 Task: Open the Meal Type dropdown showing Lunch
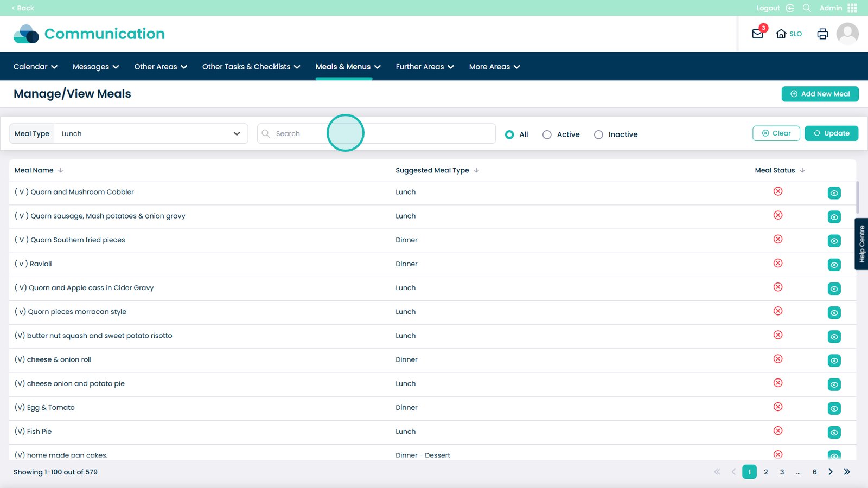(x=150, y=134)
